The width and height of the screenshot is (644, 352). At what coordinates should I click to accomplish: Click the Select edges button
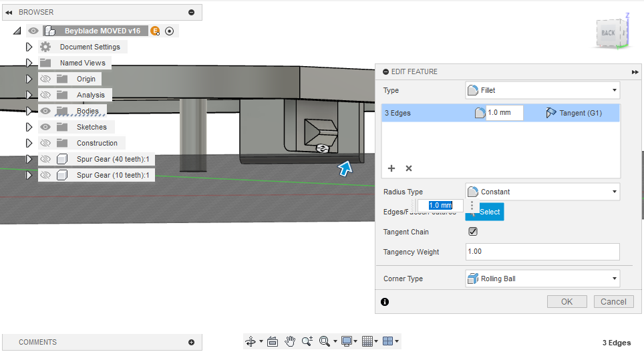click(x=484, y=212)
